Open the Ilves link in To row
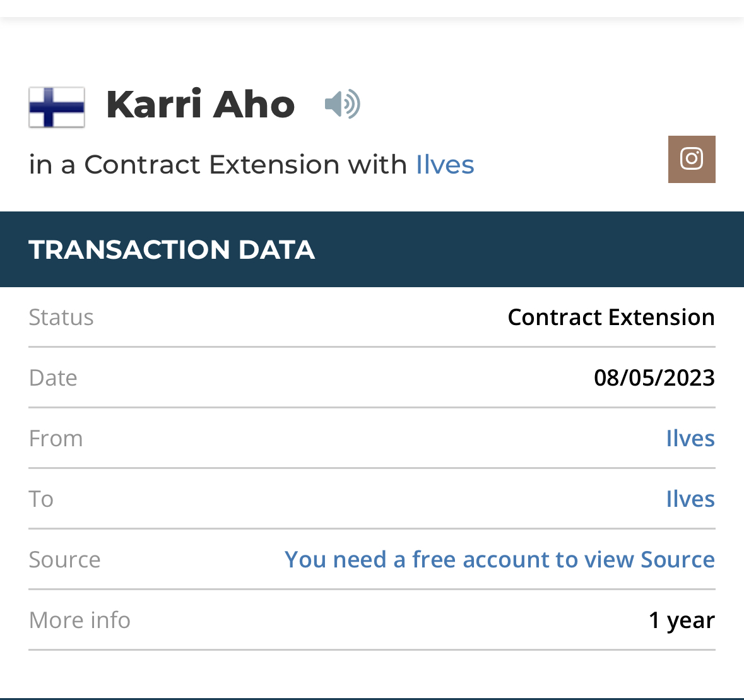Screen dimensions: 744x700 click(x=690, y=499)
